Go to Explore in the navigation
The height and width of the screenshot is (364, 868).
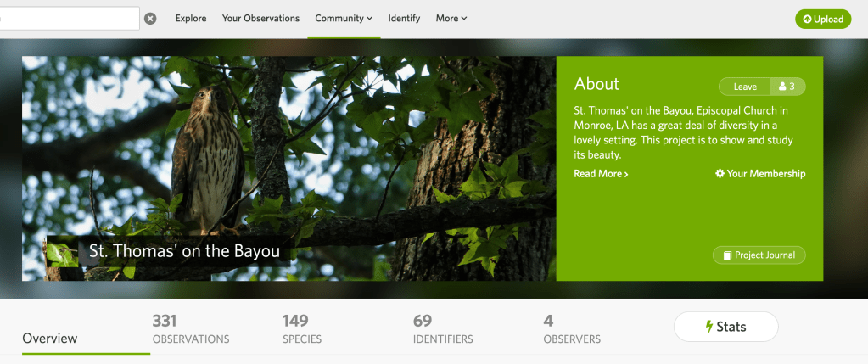(191, 19)
